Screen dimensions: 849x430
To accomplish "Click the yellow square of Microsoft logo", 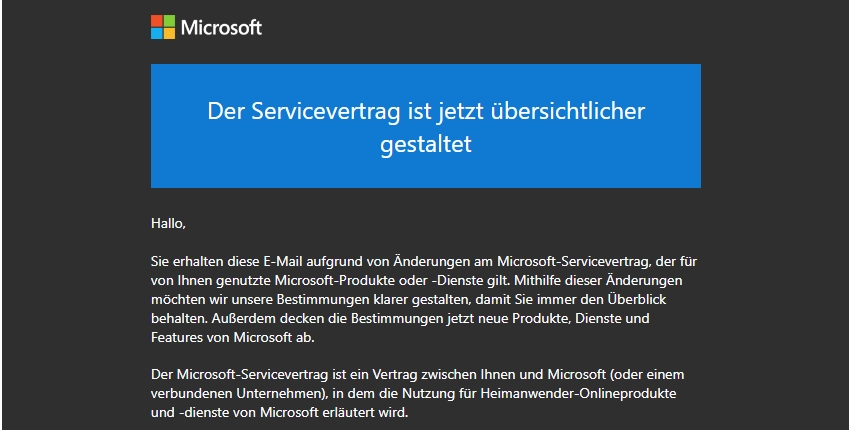I will click(x=169, y=34).
